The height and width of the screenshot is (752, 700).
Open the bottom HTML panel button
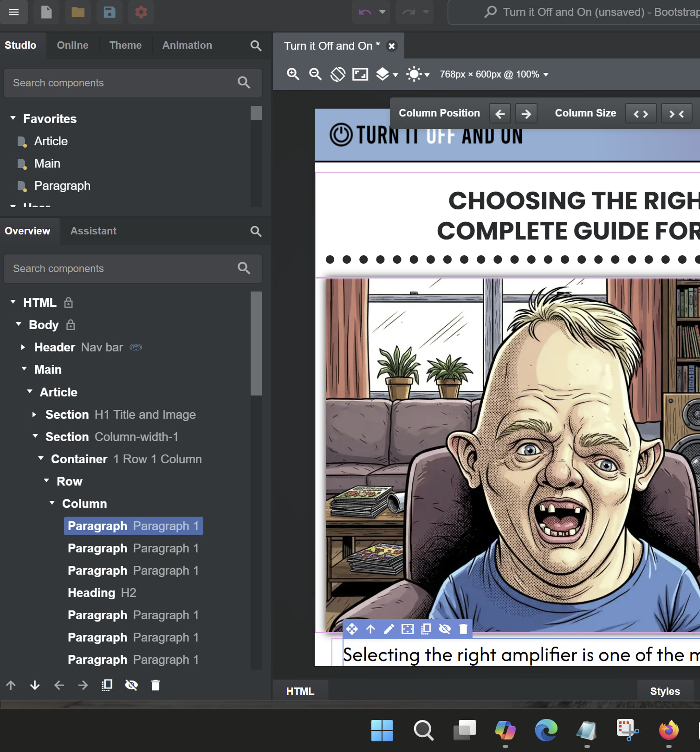pos(300,691)
